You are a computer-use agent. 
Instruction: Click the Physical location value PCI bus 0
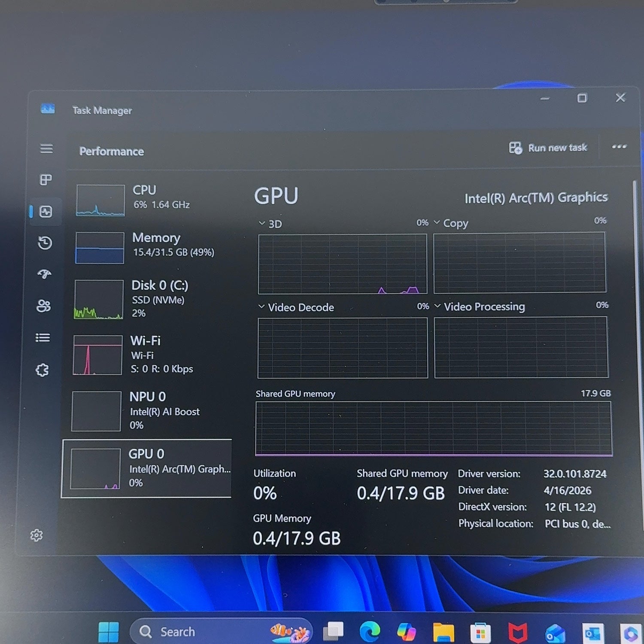577,524
